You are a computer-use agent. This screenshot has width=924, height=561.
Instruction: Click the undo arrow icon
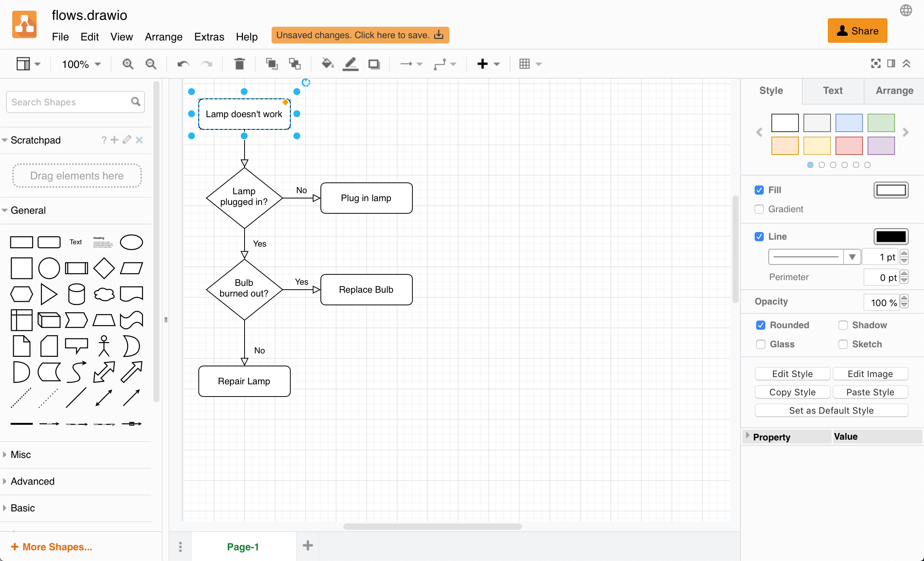[184, 64]
